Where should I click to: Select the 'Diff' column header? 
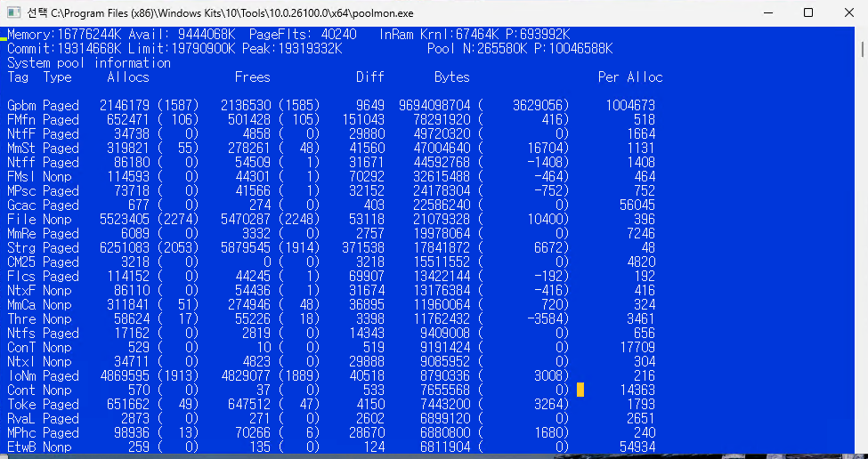point(369,76)
